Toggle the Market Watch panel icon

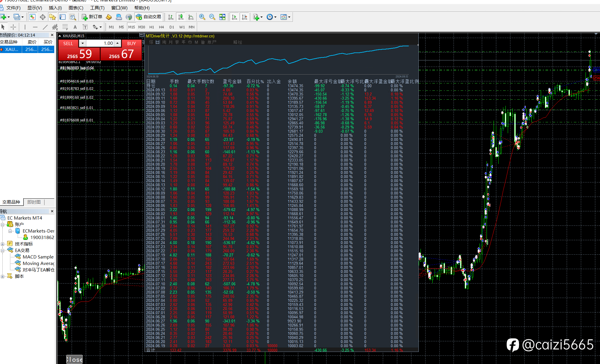tap(32, 17)
